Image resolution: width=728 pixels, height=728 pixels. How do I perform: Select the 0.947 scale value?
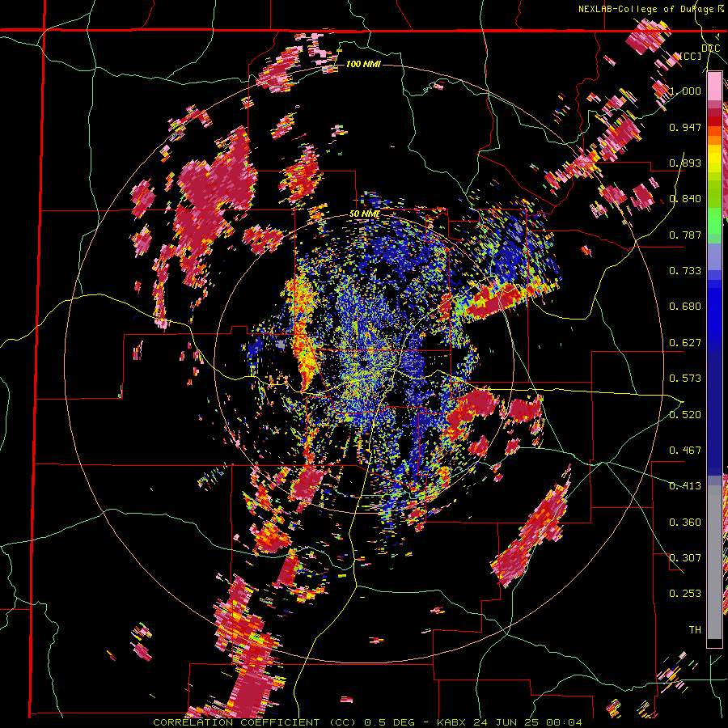pyautogui.click(x=685, y=127)
